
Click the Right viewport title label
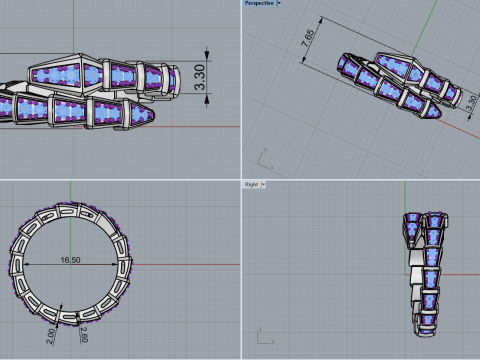point(252,184)
